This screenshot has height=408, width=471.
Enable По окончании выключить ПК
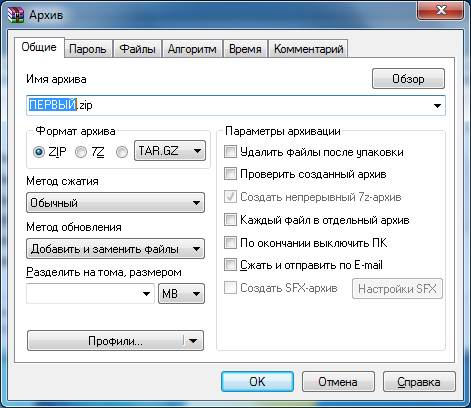point(230,243)
